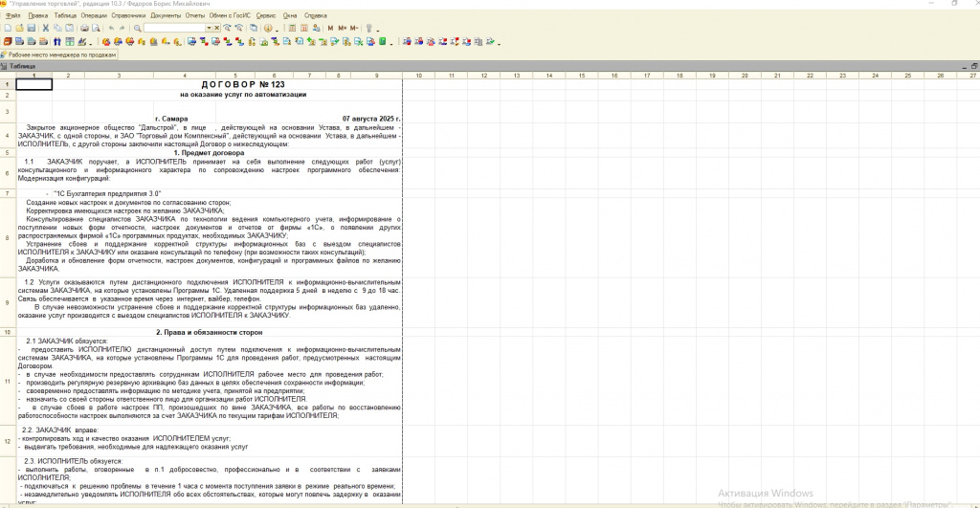980x508 pixels.
Task: Open the Окна menu
Action: tap(290, 15)
